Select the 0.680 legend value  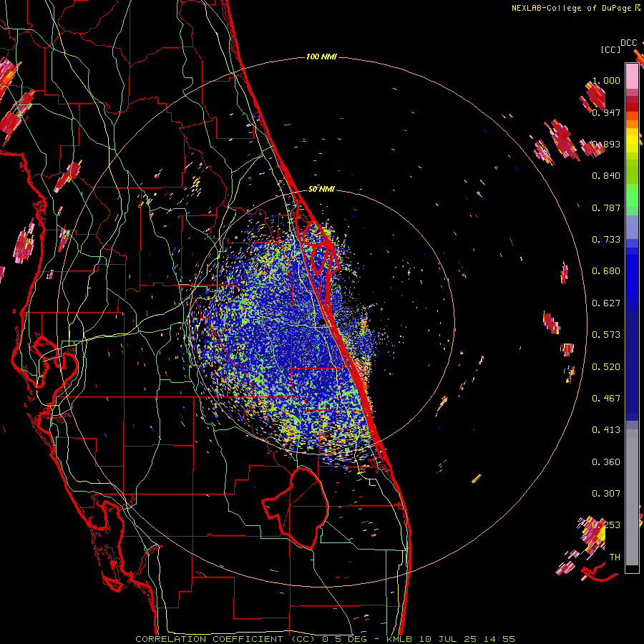pos(606,271)
